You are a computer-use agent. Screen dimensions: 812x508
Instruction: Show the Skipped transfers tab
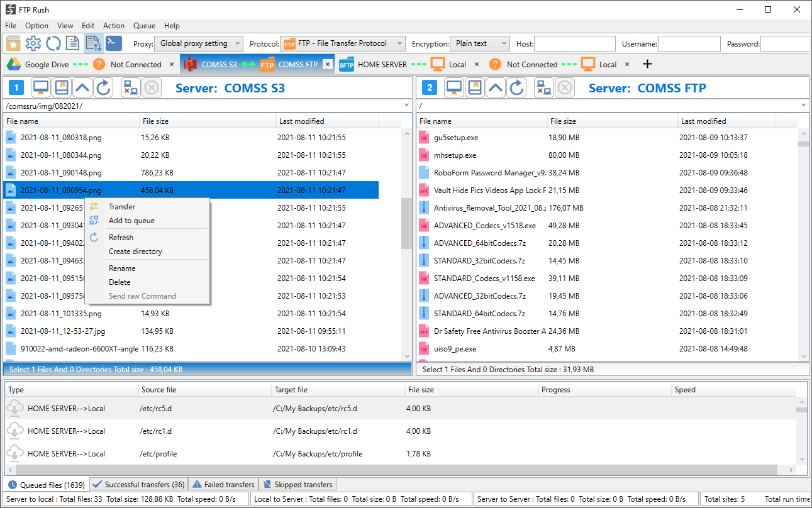tap(298, 485)
